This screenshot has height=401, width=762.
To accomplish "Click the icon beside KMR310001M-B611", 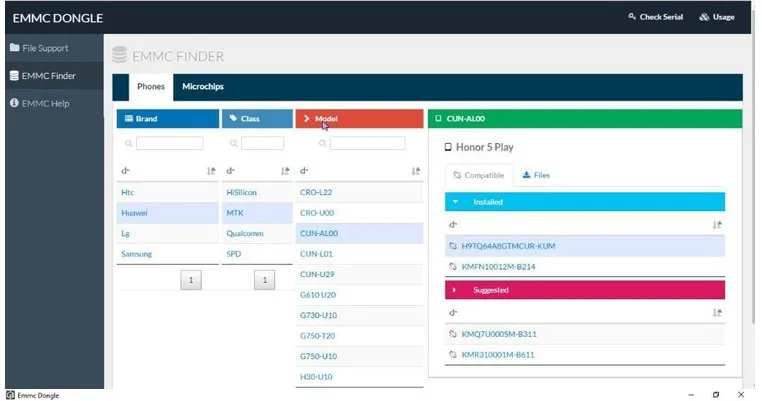I will click(x=453, y=355).
